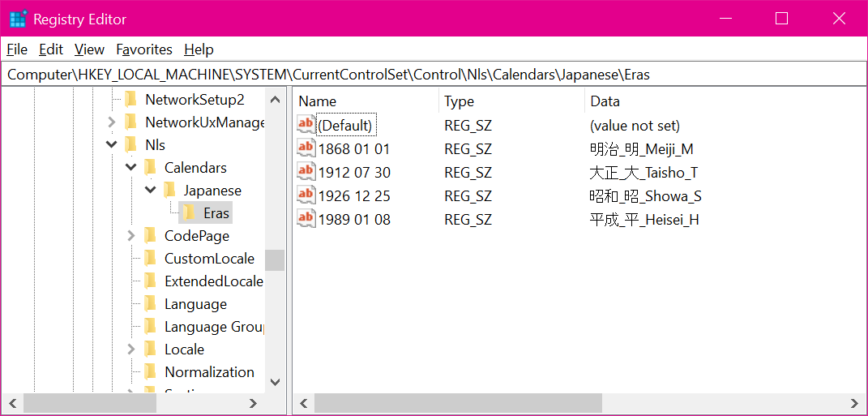Click the string icon beside 1912 07 30
Image resolution: width=868 pixels, height=416 pixels.
click(306, 172)
